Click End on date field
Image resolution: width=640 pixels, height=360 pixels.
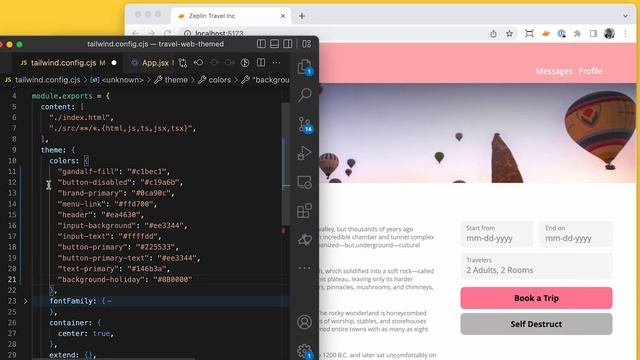[x=576, y=234]
